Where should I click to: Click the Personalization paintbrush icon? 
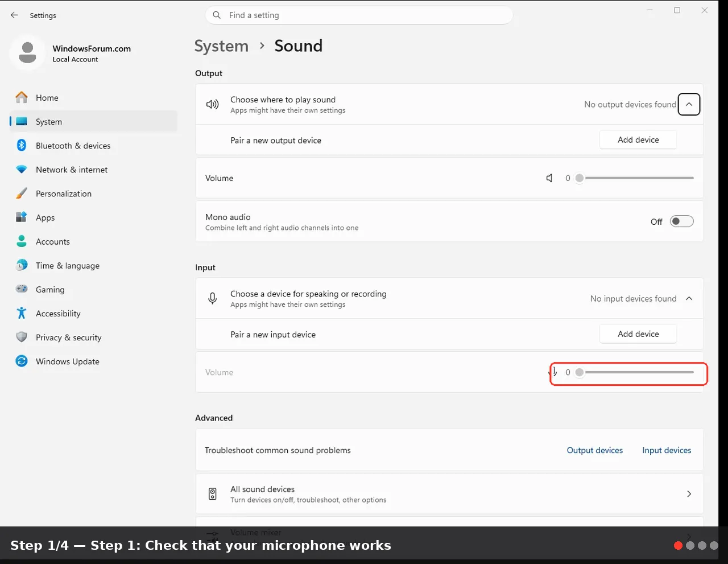click(22, 194)
